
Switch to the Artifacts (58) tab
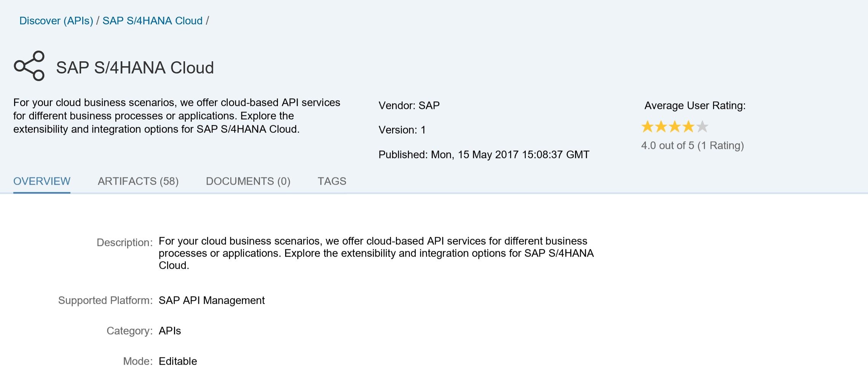pos(138,181)
